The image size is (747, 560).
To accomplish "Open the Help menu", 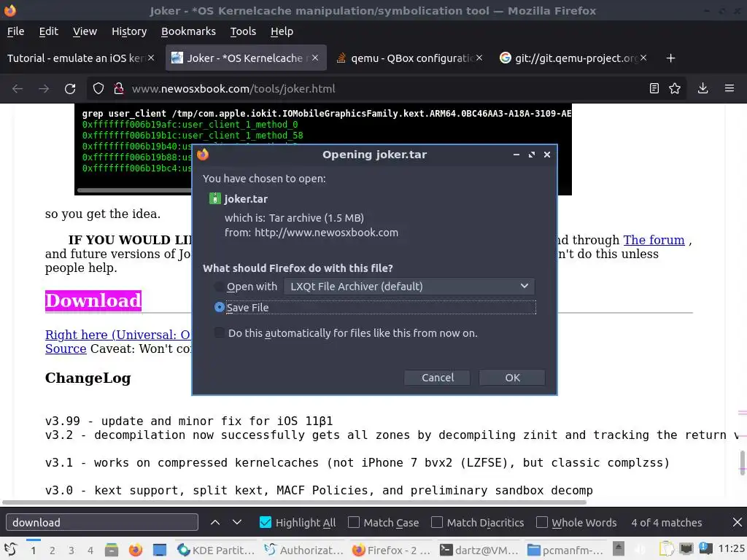I will [x=282, y=31].
